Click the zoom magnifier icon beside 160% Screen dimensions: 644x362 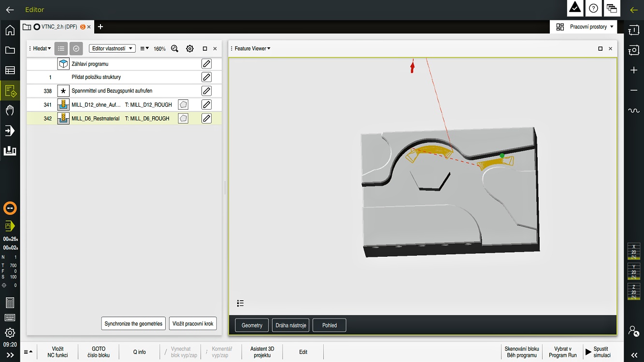(174, 49)
